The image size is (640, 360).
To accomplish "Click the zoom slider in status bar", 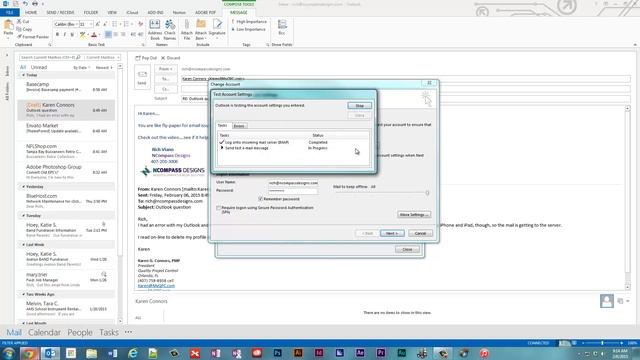I will (x=602, y=343).
